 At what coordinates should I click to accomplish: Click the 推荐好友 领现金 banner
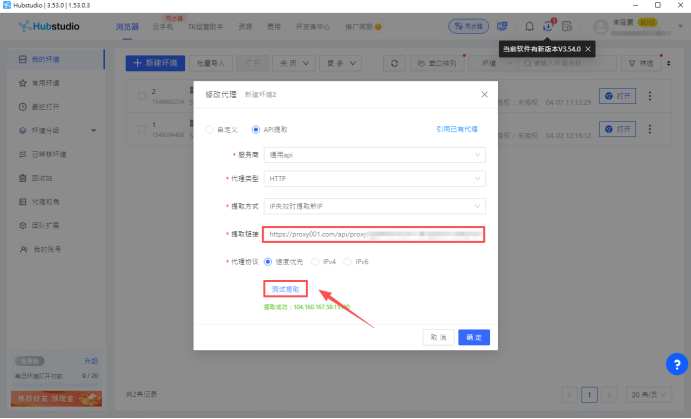pyautogui.click(x=56, y=399)
